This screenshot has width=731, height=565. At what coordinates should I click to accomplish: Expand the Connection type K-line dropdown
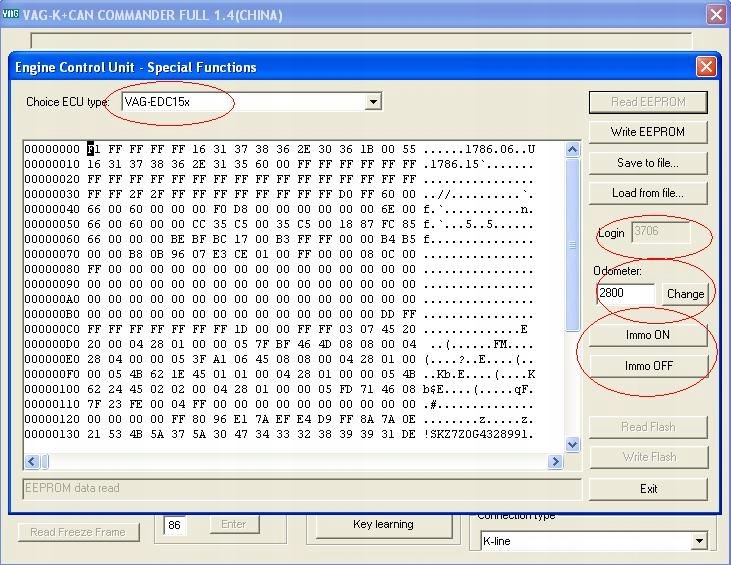(700, 541)
